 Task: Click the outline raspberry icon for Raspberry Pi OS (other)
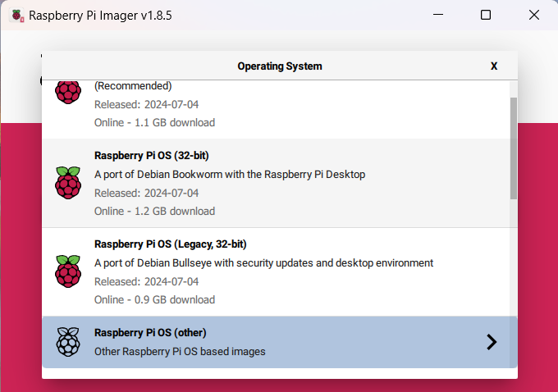click(68, 342)
